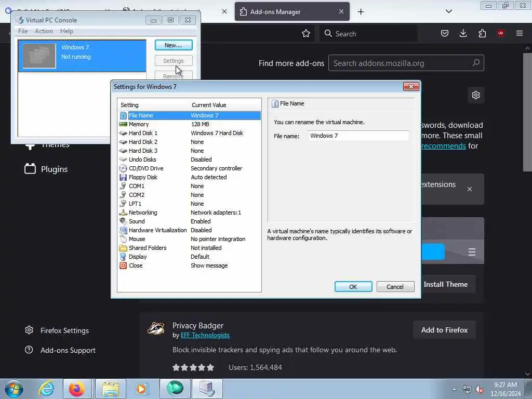Click the red Close setting icon
532x399 pixels.
pyautogui.click(x=123, y=265)
